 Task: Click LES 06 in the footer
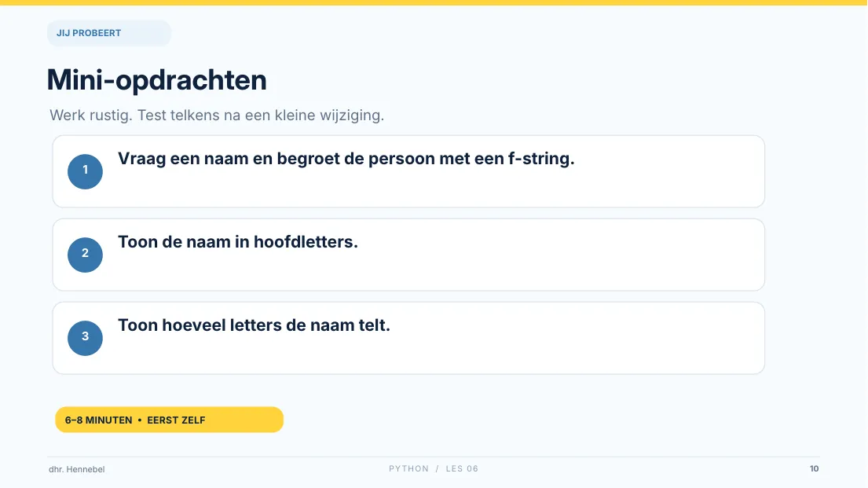pos(462,468)
